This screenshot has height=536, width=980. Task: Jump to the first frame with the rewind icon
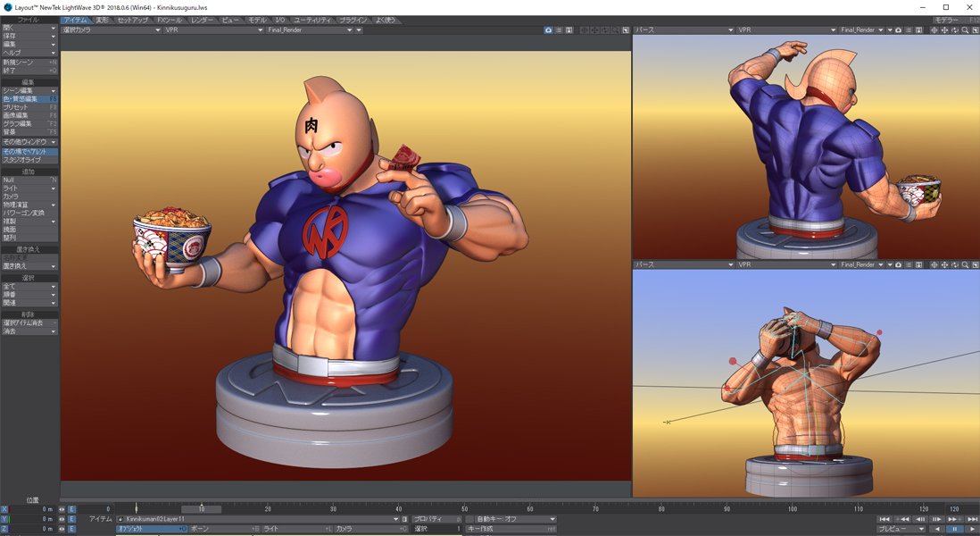tap(884, 519)
